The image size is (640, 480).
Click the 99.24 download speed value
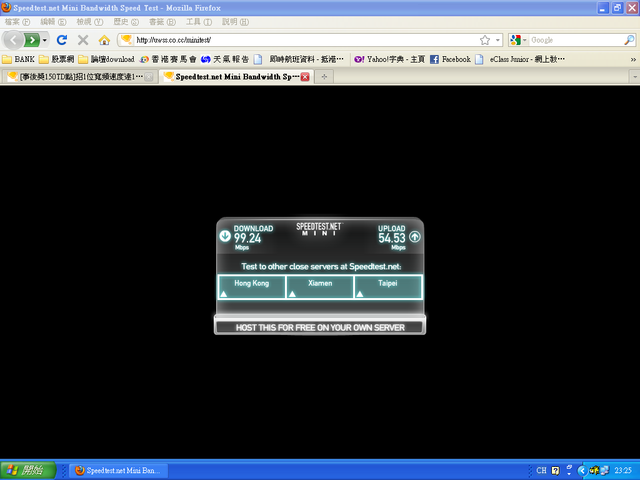point(247,238)
